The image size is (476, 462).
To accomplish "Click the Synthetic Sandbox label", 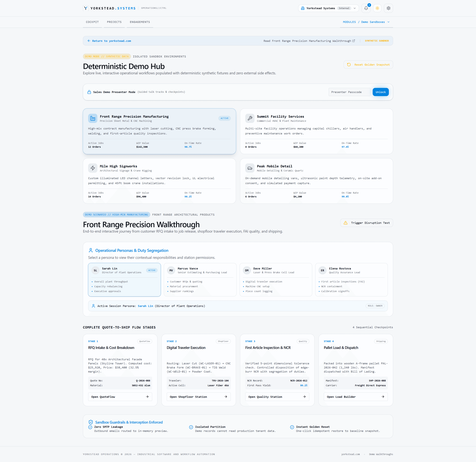I will (x=377, y=41).
